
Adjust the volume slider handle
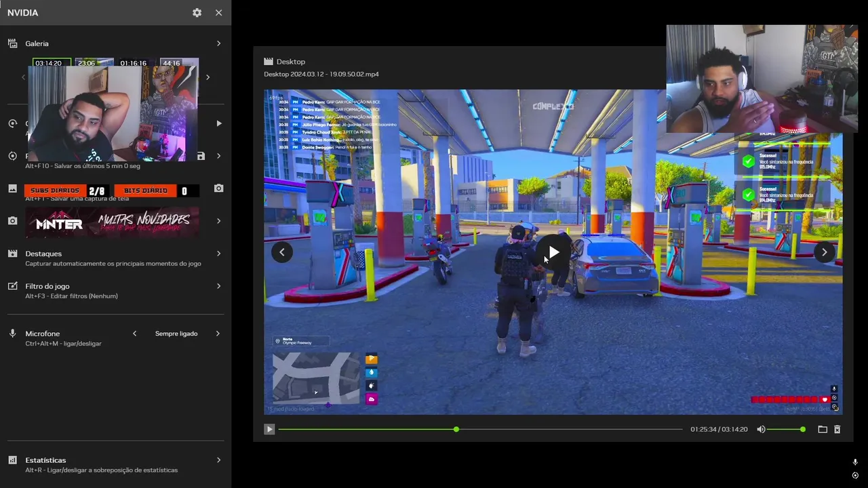(x=803, y=430)
